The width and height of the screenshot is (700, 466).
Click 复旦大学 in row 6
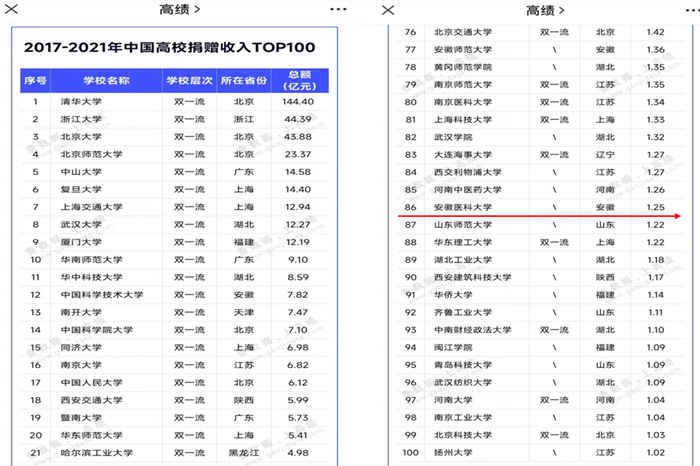[x=81, y=189]
